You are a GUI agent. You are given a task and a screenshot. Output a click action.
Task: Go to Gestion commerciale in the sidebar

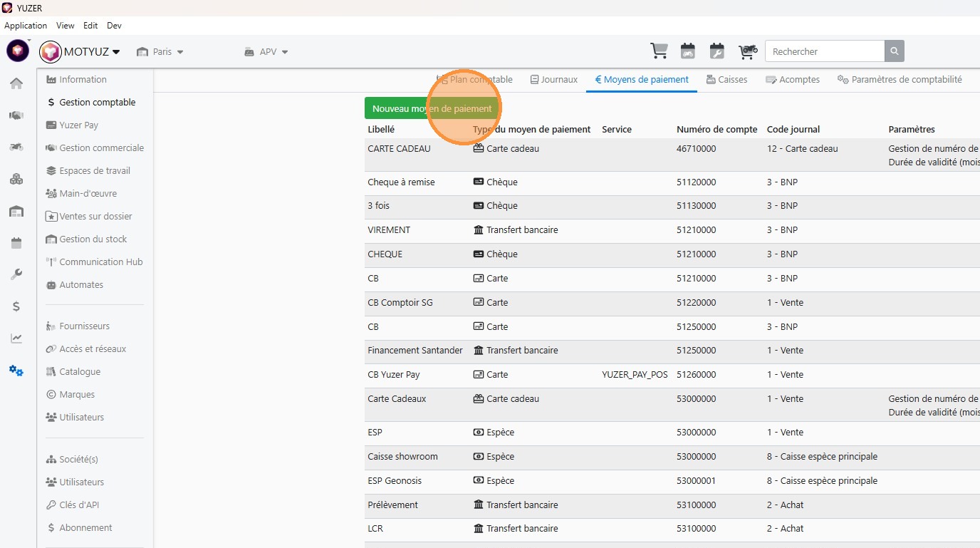click(95, 148)
